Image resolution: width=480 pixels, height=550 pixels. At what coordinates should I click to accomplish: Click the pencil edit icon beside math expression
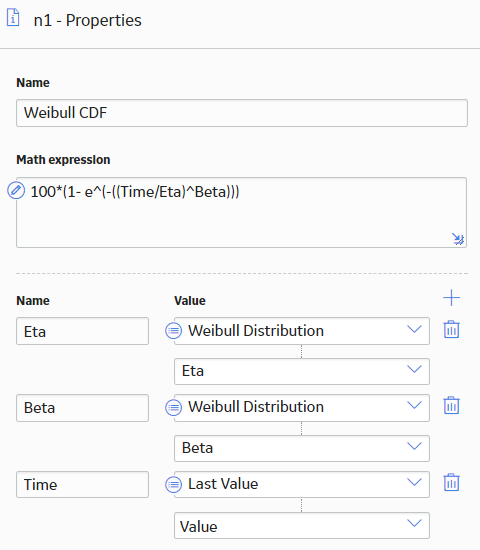16,190
